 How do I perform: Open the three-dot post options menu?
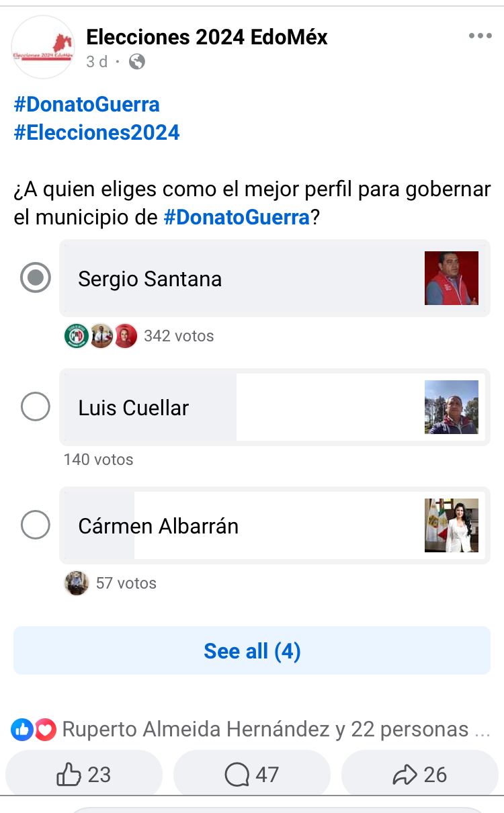point(480,36)
